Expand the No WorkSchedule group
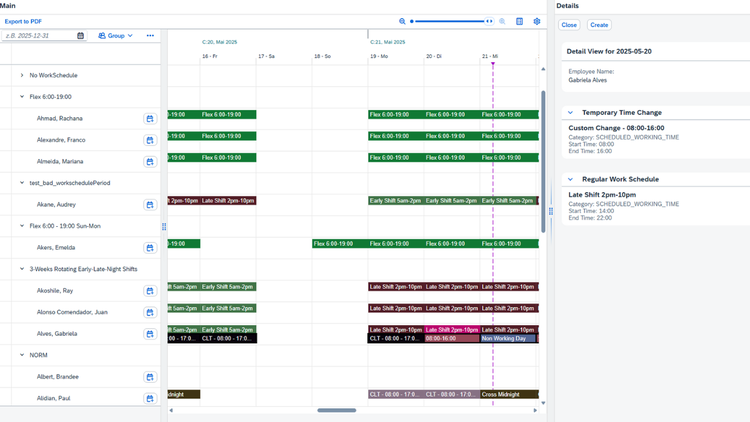 [x=22, y=75]
